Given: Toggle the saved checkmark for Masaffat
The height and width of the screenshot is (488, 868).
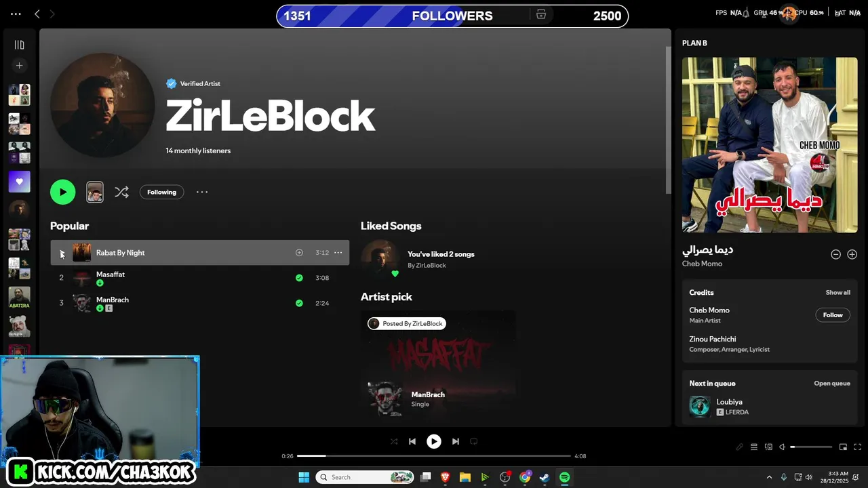Looking at the screenshot, I should tap(299, 278).
